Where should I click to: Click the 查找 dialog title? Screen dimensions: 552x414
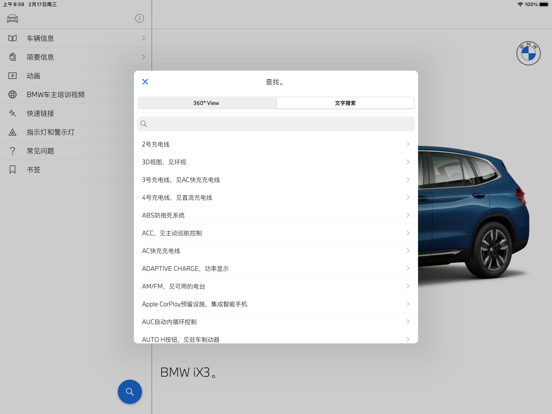(275, 82)
